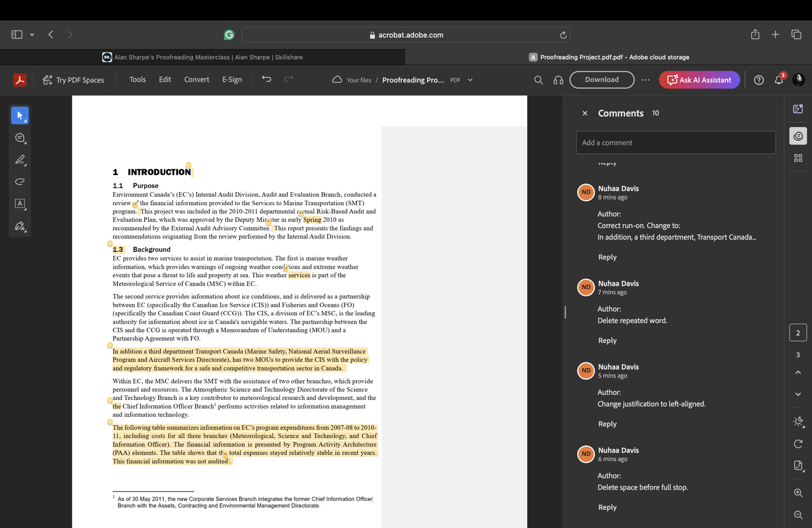Open a new Safari tab

pyautogui.click(x=776, y=34)
